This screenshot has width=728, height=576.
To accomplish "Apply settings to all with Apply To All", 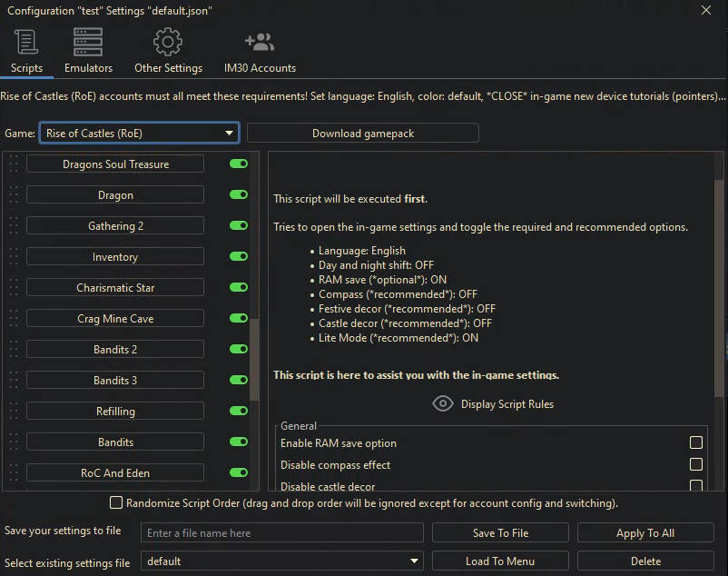I will coord(645,532).
